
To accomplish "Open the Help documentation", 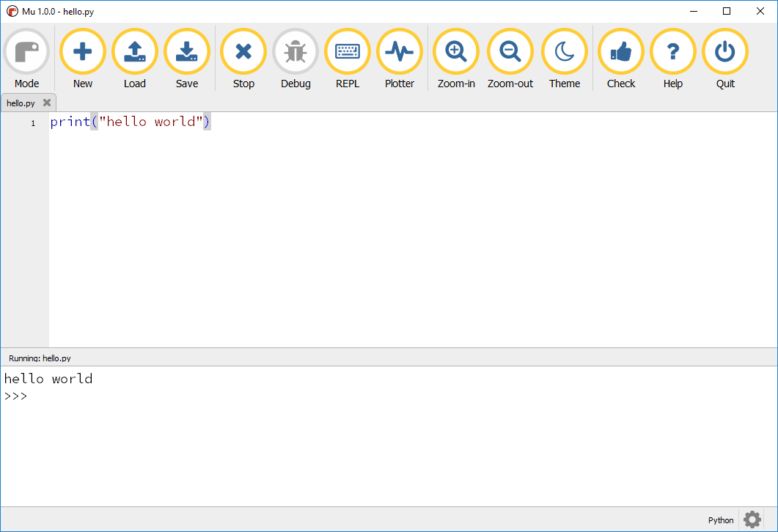I will (672, 51).
